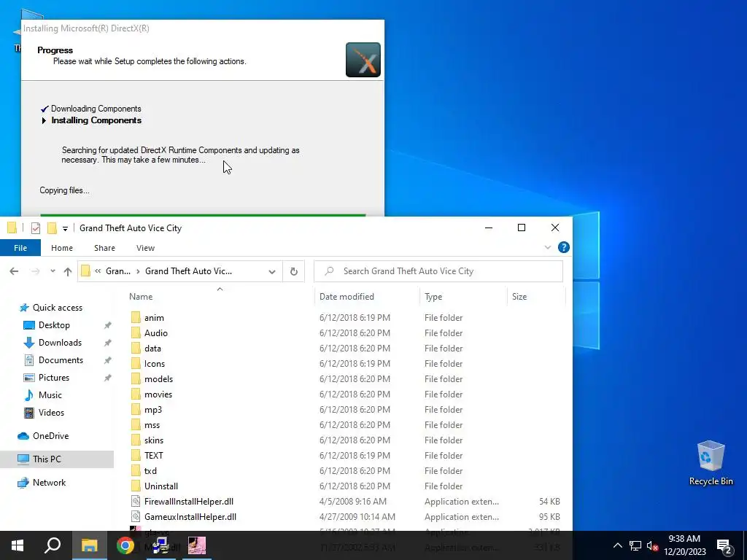
Task: Open the Share ribbon tab
Action: tap(104, 248)
